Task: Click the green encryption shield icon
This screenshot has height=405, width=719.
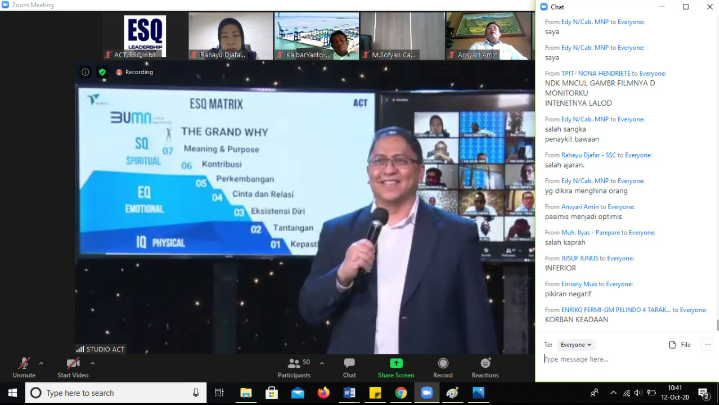Action: (x=102, y=72)
